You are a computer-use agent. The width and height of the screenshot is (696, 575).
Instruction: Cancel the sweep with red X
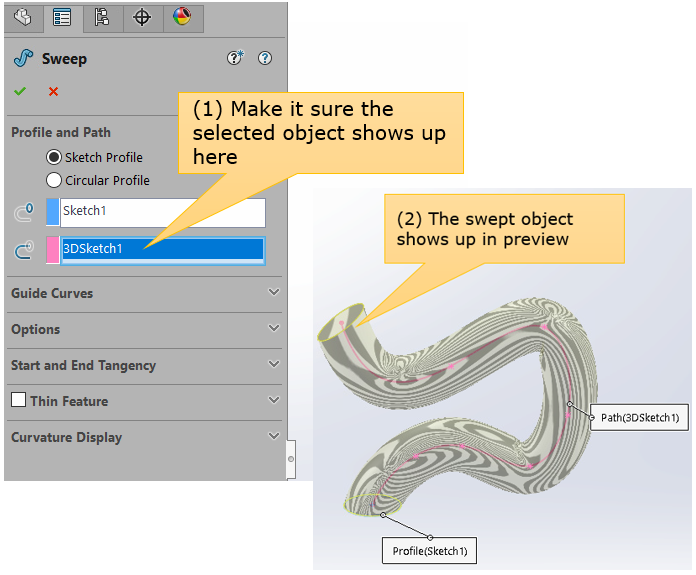click(53, 91)
